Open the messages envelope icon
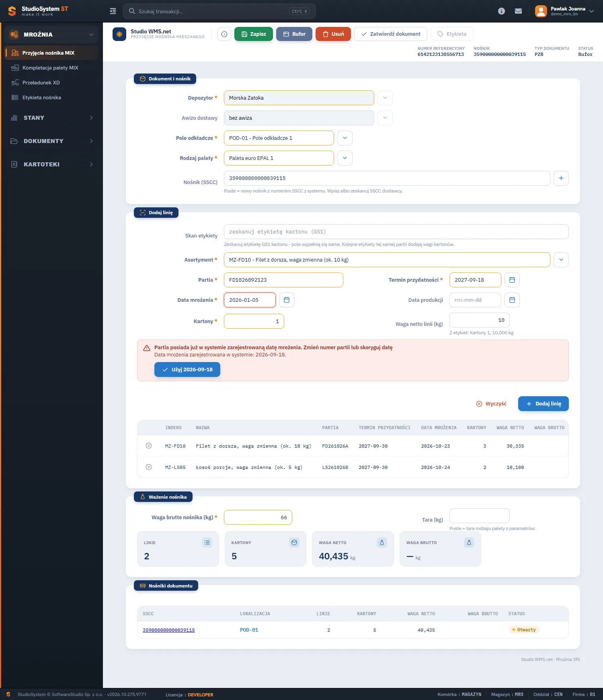This screenshot has width=603, height=700. tap(519, 11)
